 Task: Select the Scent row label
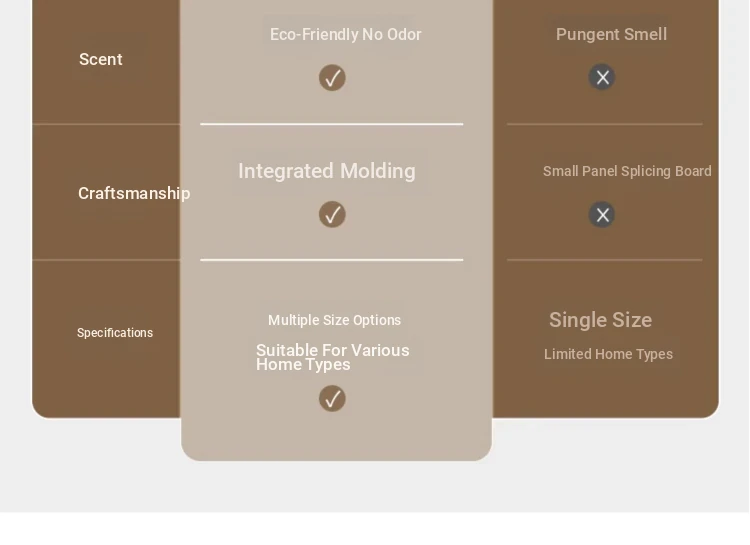tap(100, 59)
